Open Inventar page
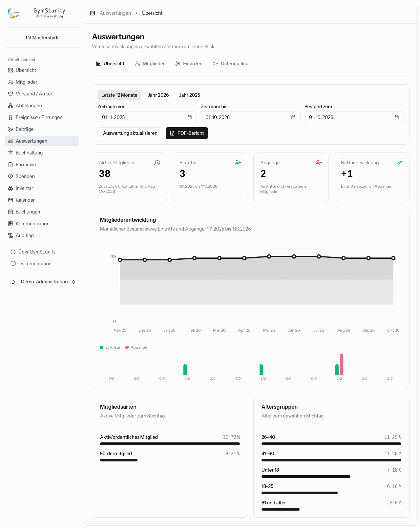This screenshot has height=528, width=420. coord(42,188)
